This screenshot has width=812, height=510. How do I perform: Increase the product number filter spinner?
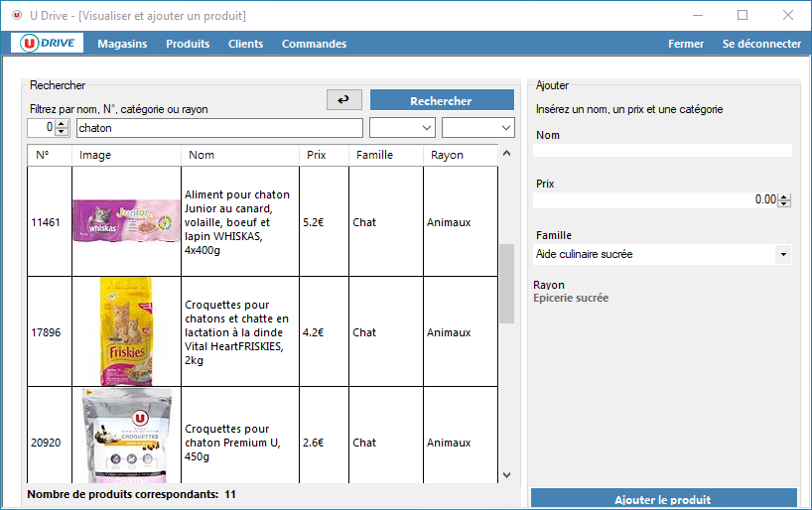(63, 124)
